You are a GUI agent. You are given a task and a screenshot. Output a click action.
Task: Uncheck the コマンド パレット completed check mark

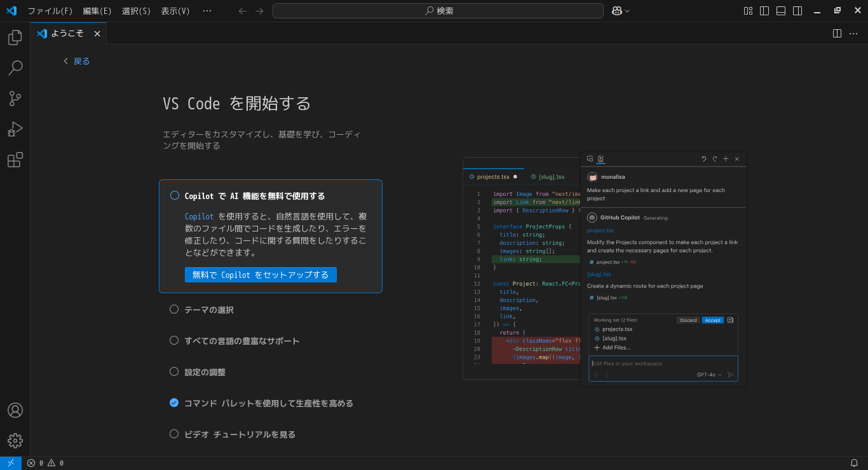tap(174, 403)
